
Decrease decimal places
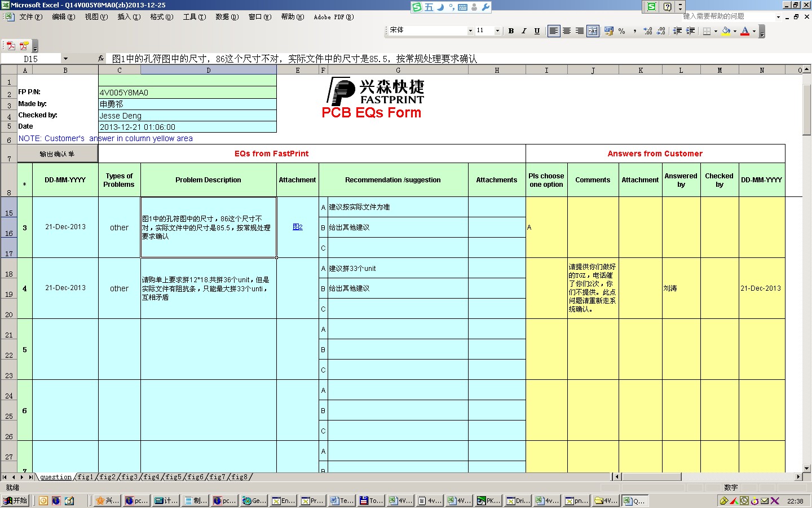coord(661,31)
